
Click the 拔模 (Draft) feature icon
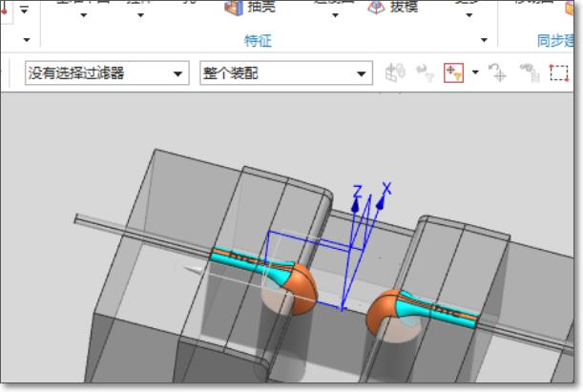click(376, 8)
